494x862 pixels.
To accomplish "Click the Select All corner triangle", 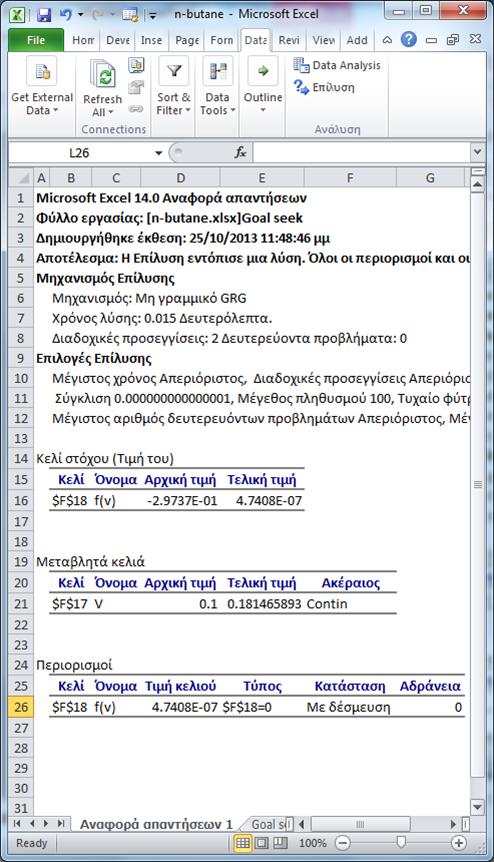I will point(22,178).
